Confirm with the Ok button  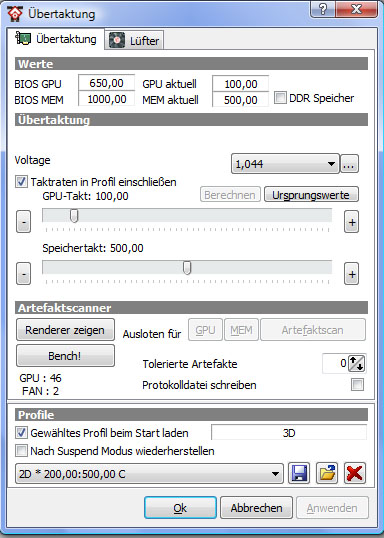point(180,508)
